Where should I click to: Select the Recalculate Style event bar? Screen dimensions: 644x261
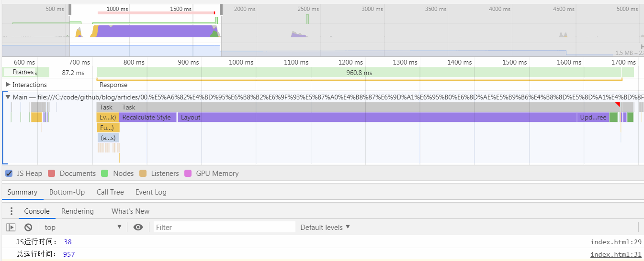click(x=148, y=117)
